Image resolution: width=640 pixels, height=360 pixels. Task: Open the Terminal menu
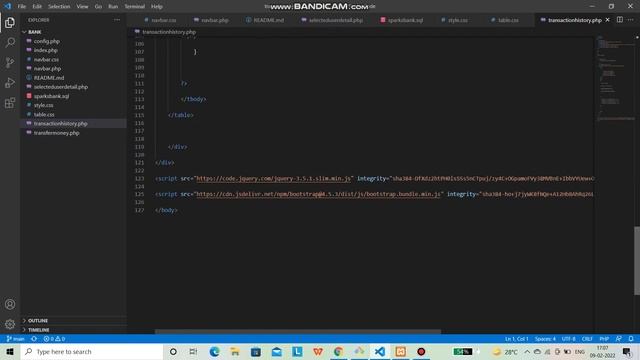[135, 7]
